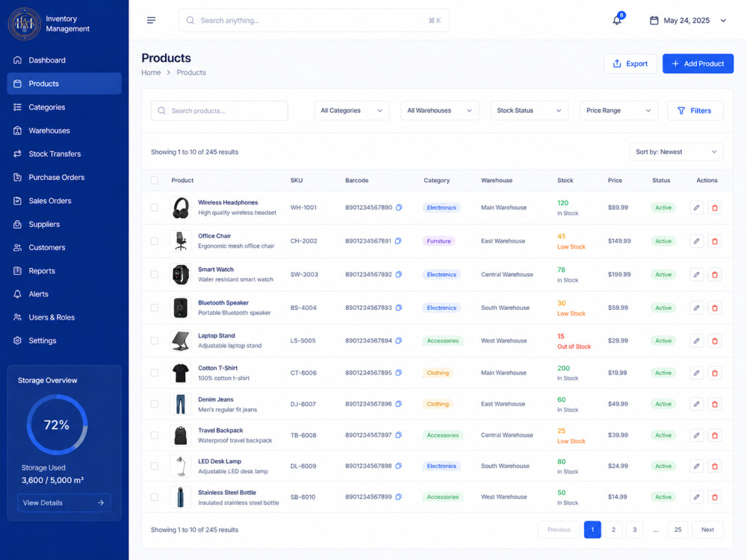Open Stock Transfers in sidebar

coord(64,154)
